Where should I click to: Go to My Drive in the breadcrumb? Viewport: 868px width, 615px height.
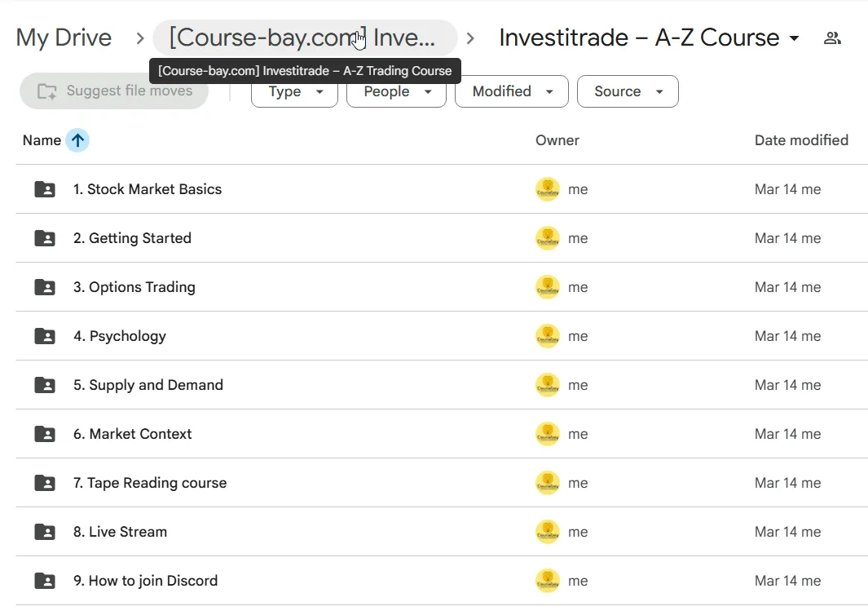(64, 38)
